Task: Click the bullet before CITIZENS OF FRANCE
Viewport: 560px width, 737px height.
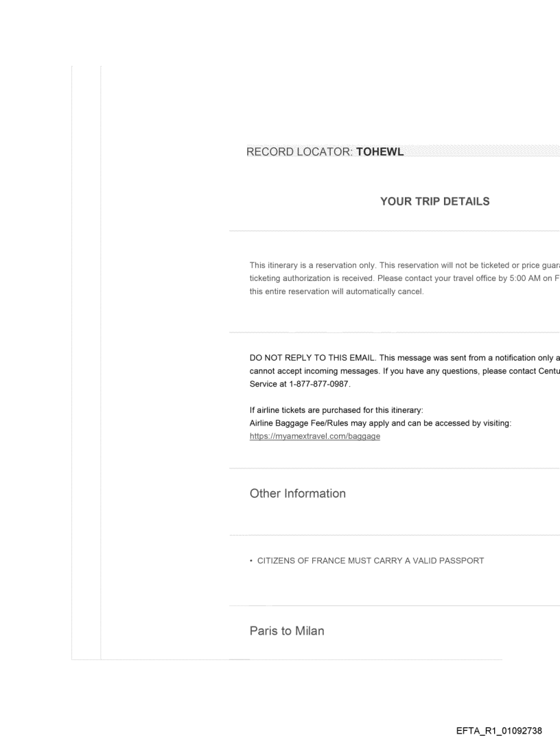Action: coord(252,560)
